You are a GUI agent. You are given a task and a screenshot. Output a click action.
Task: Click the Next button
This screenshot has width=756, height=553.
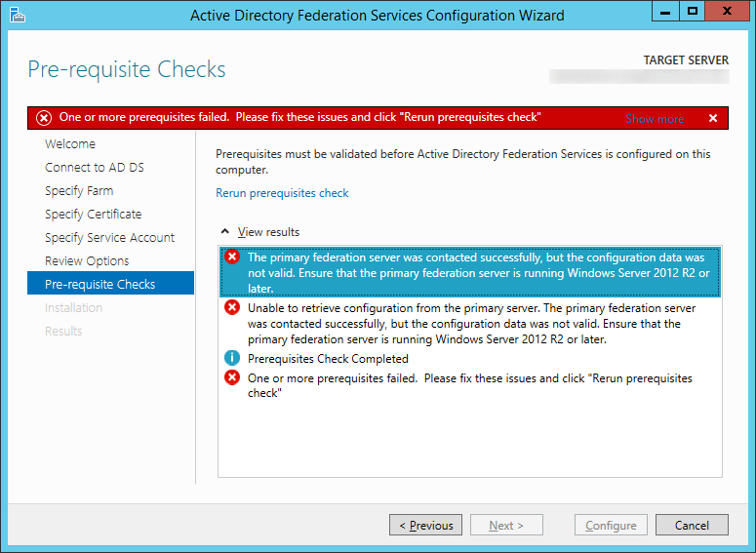point(506,525)
